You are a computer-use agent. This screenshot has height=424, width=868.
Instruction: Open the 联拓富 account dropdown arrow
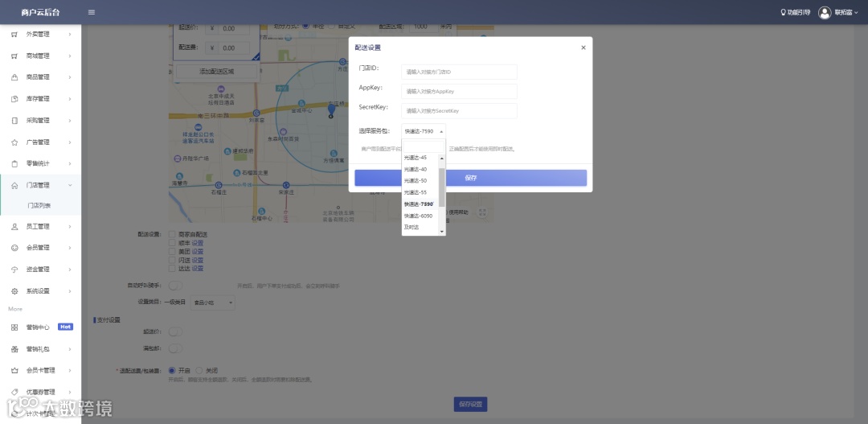pos(857,12)
